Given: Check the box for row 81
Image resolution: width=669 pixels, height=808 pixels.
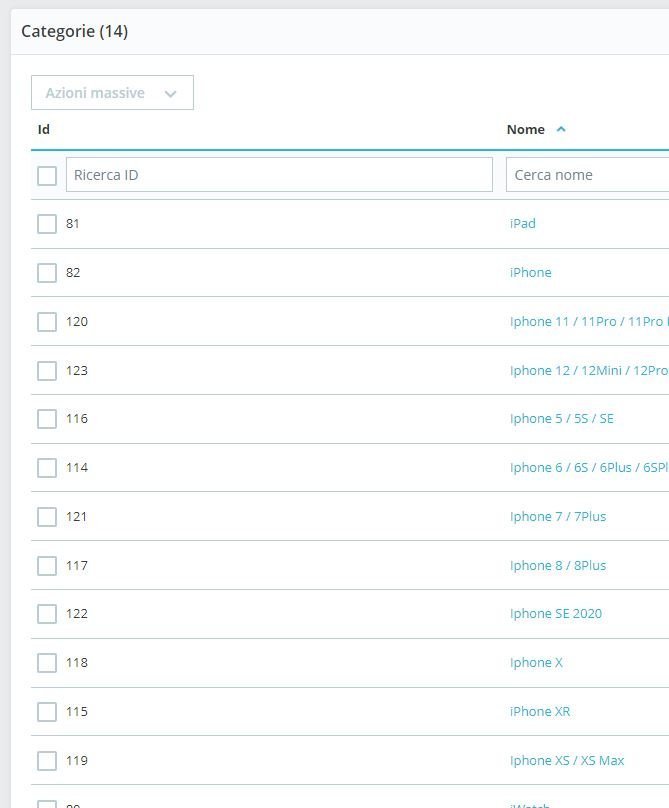Looking at the screenshot, I should (47, 224).
